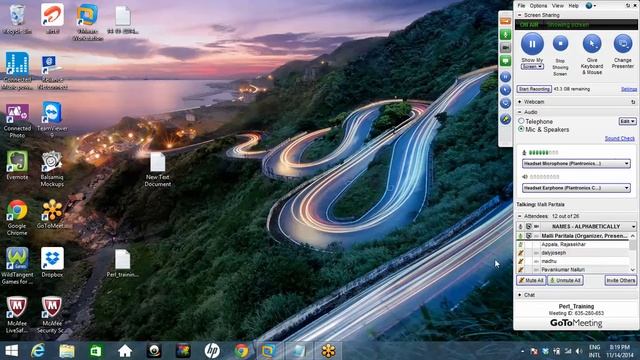The height and width of the screenshot is (360, 640).
Task: Pause screen sharing with the large Show My Screen button
Action: (532, 44)
